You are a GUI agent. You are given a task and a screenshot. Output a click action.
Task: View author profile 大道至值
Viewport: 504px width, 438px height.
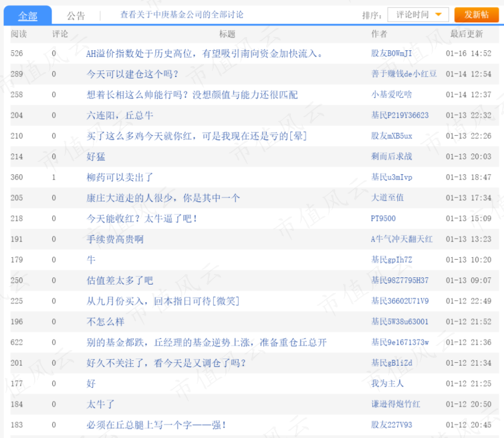point(387,198)
